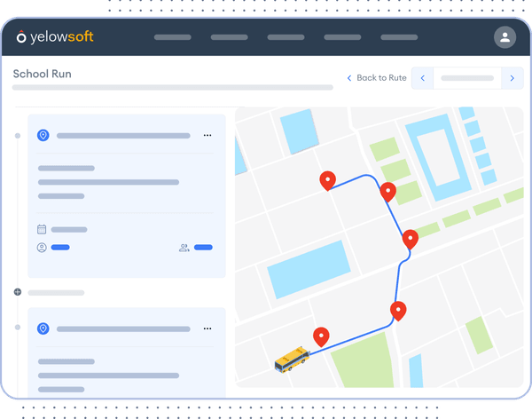Click first timeline dot beside top card

click(x=18, y=136)
